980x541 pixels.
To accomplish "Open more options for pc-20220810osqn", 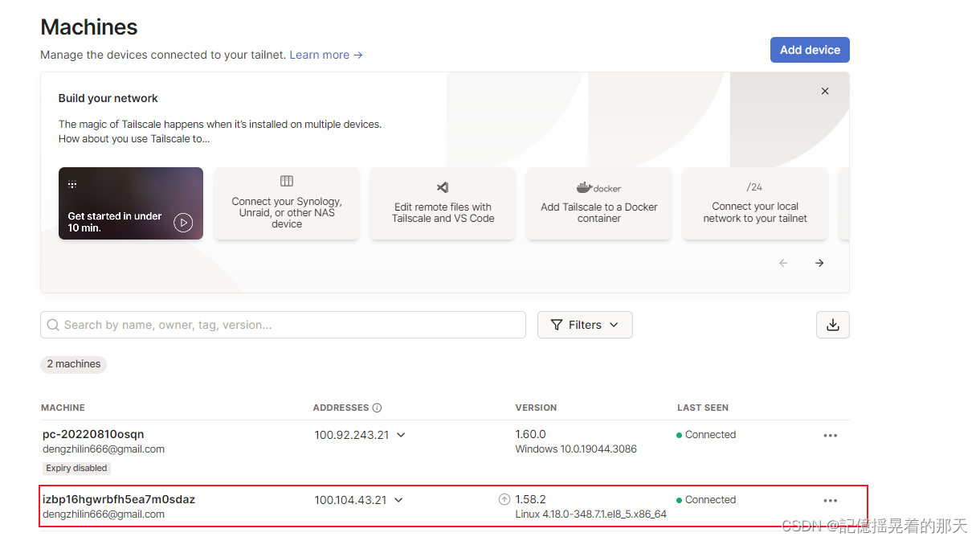I will 831,436.
